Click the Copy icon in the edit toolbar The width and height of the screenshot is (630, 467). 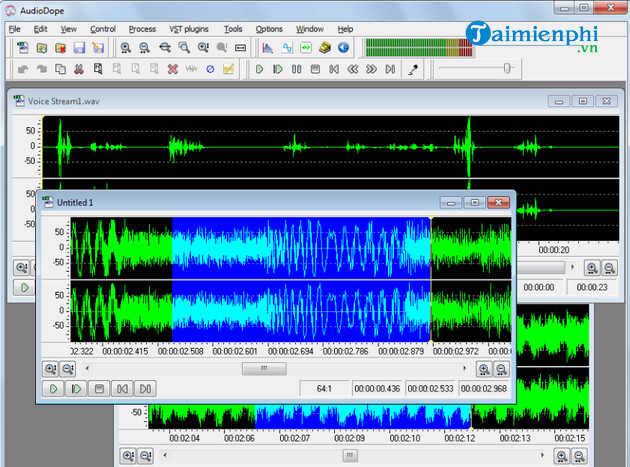60,69
